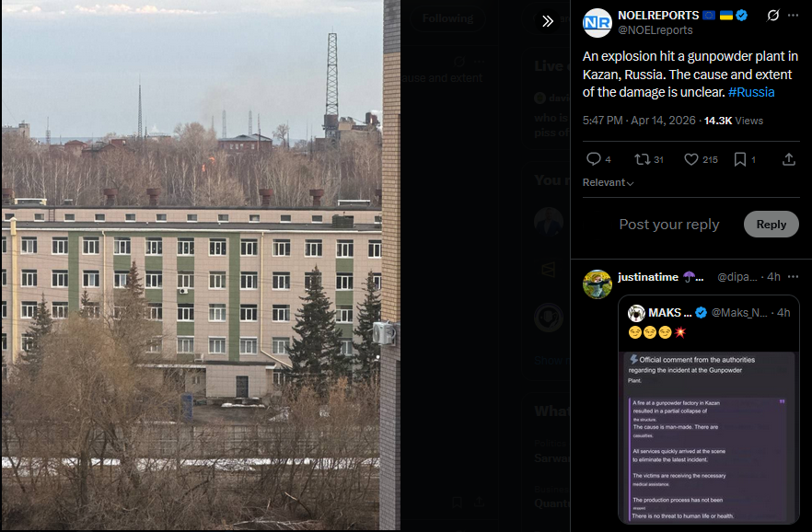812x532 pixels.
Task: Click the Grok slashed-circle icon
Action: (773, 16)
